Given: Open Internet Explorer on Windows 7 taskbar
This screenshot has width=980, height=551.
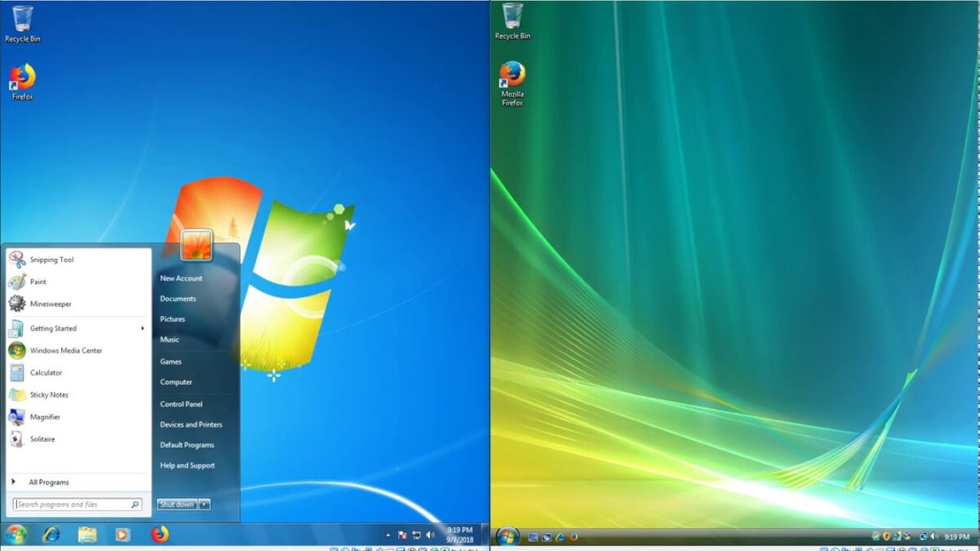Looking at the screenshot, I should click(51, 535).
